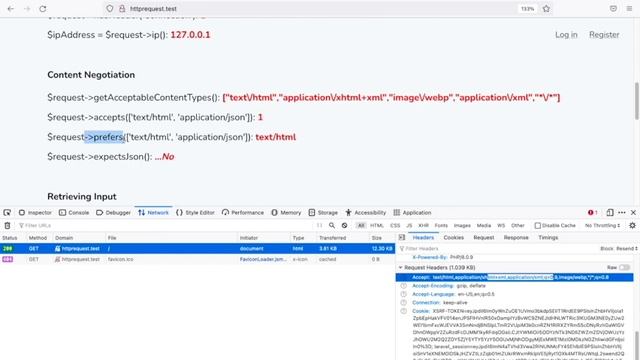Filter requests by CSS
640x360 pixels.
coord(395,225)
